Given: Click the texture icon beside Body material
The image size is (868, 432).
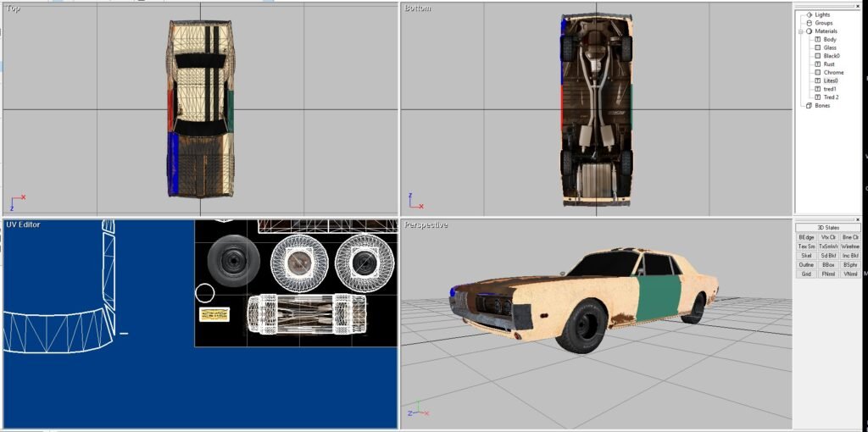Looking at the screenshot, I should [x=817, y=39].
